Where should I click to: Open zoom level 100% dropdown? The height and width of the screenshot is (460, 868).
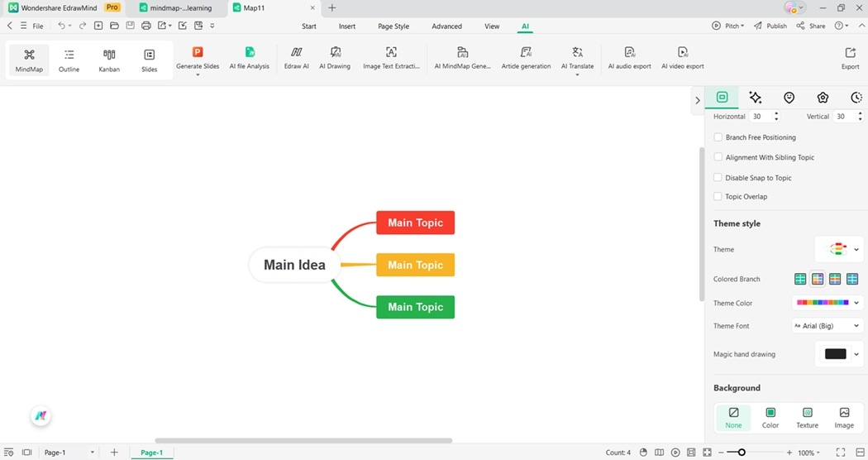point(808,453)
